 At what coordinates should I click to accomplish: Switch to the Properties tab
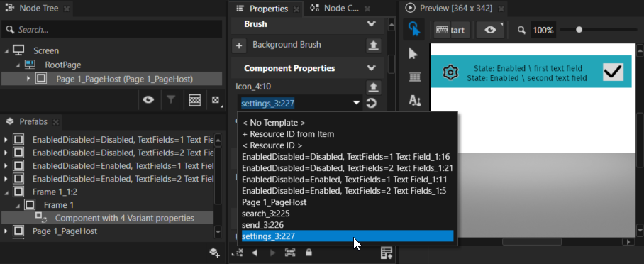tap(269, 9)
